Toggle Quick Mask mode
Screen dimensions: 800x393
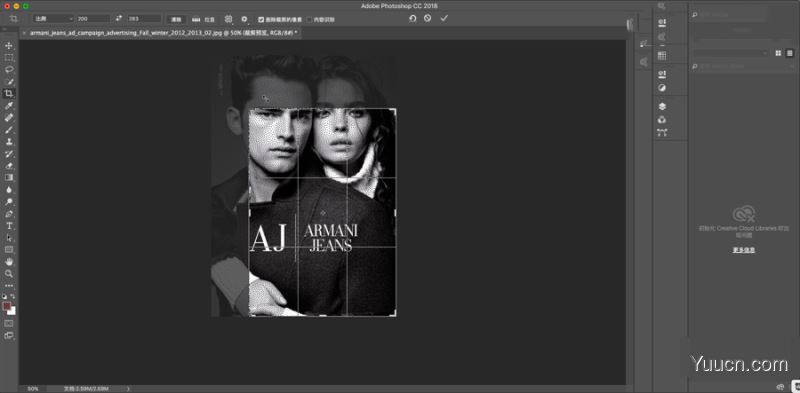9,323
